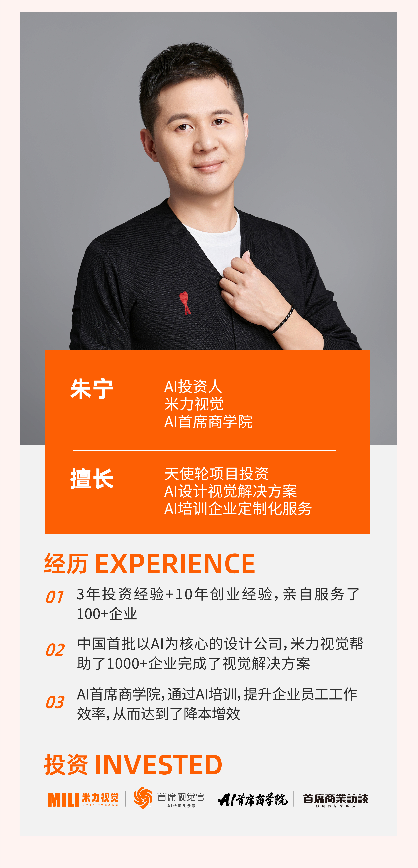The image size is (418, 868).
Task: Select the 米力视觉 title line
Action: [x=194, y=404]
